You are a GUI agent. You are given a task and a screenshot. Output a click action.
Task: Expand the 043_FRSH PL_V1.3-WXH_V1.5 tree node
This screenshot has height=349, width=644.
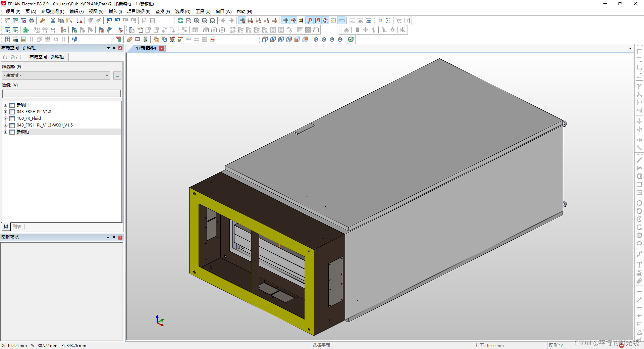5,125
